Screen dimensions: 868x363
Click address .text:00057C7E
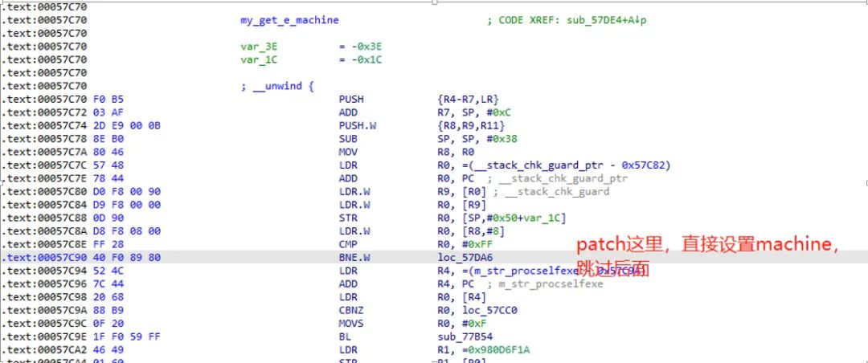click(43, 179)
